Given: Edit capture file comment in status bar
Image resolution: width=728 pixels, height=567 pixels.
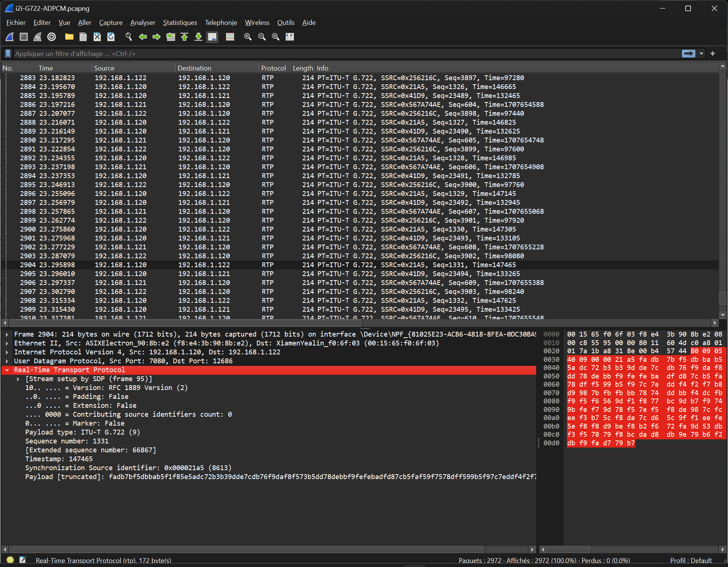Looking at the screenshot, I should (x=23, y=560).
